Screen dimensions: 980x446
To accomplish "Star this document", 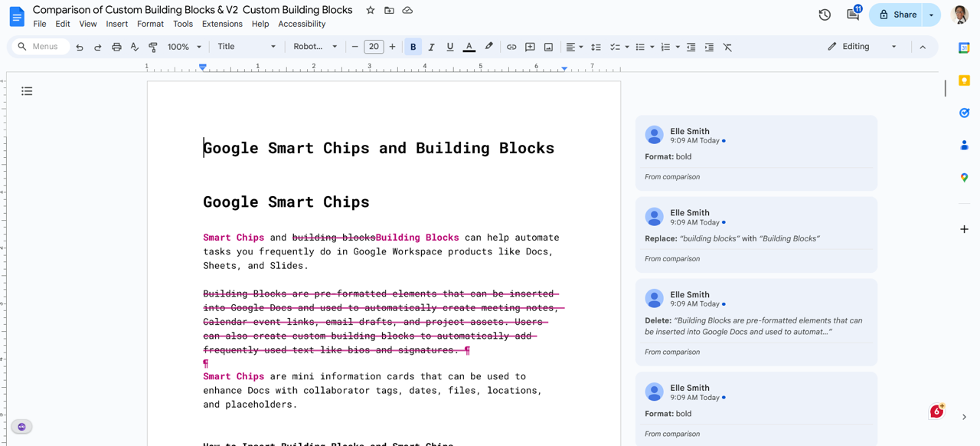I will click(x=371, y=10).
